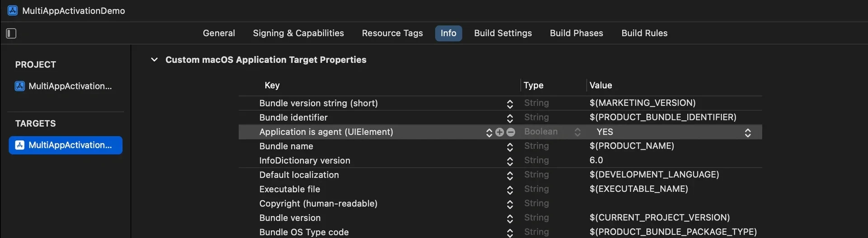Open the Resource Tags tab
This screenshot has height=238, width=868.
pyautogui.click(x=392, y=33)
